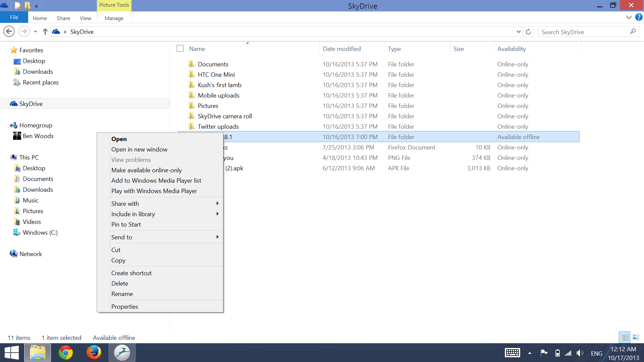Choose Make available online-only
The height and width of the screenshot is (362, 644).
click(147, 170)
